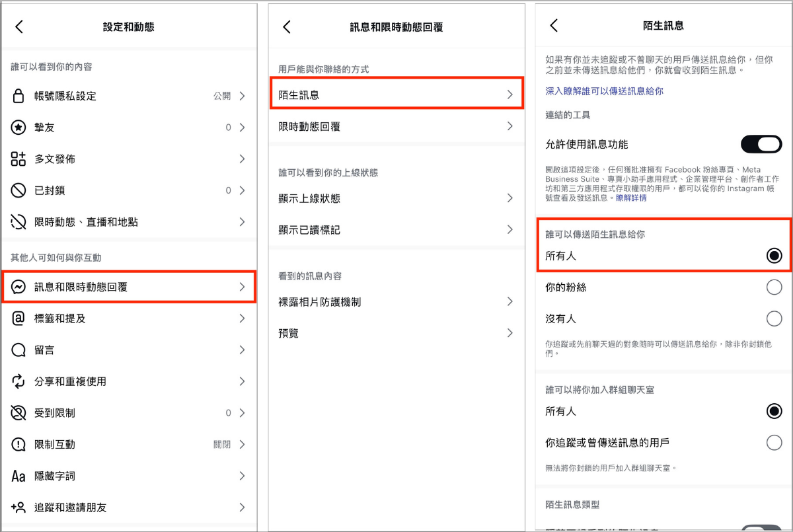The height and width of the screenshot is (532, 793).
Task: Tap the restricted icon beside 受到限制
Action: point(19,412)
